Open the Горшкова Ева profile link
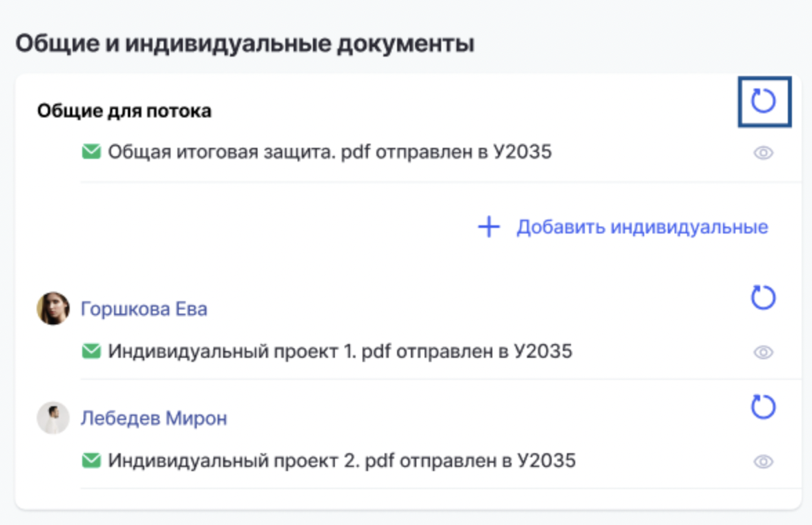This screenshot has height=525, width=812. (144, 309)
